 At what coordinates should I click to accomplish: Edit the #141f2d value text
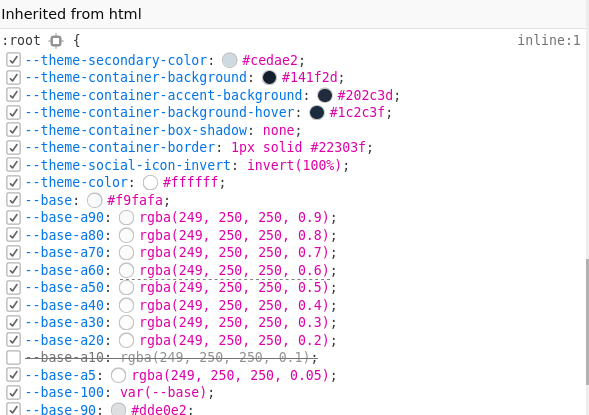[310, 78]
